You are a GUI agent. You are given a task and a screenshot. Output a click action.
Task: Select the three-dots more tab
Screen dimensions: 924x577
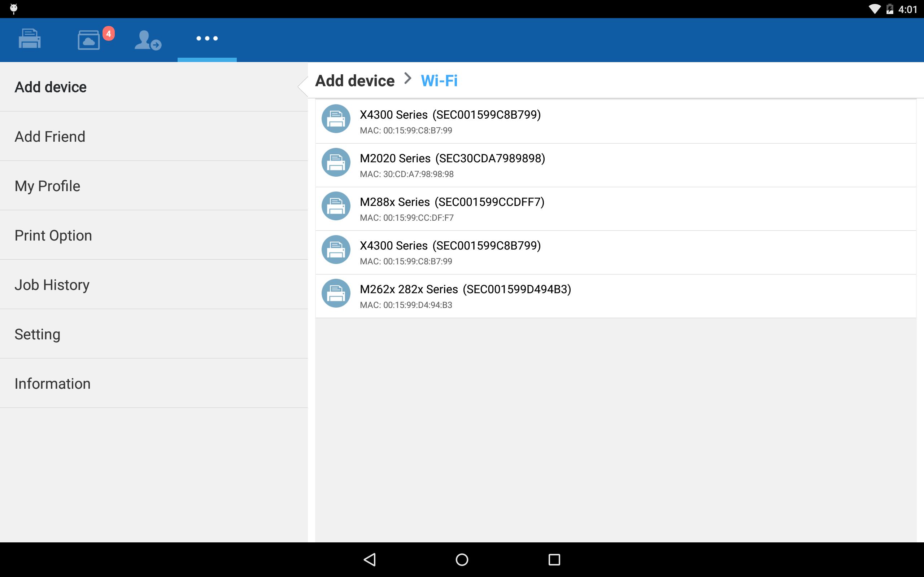pos(207,39)
